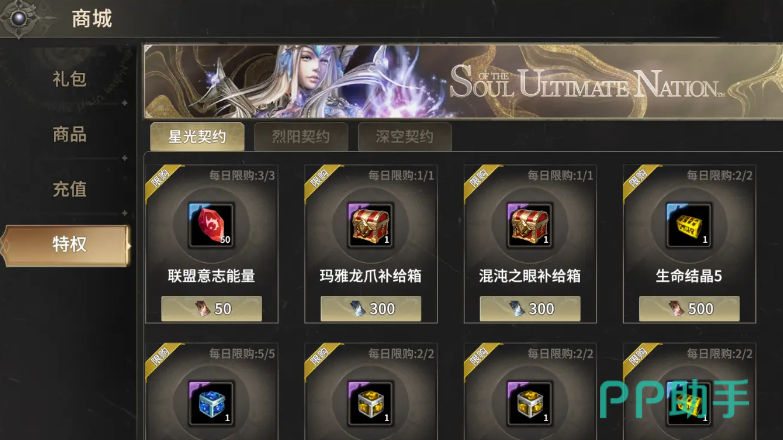Buy 生命结晶5 for 500
The image size is (783, 440).
[689, 309]
